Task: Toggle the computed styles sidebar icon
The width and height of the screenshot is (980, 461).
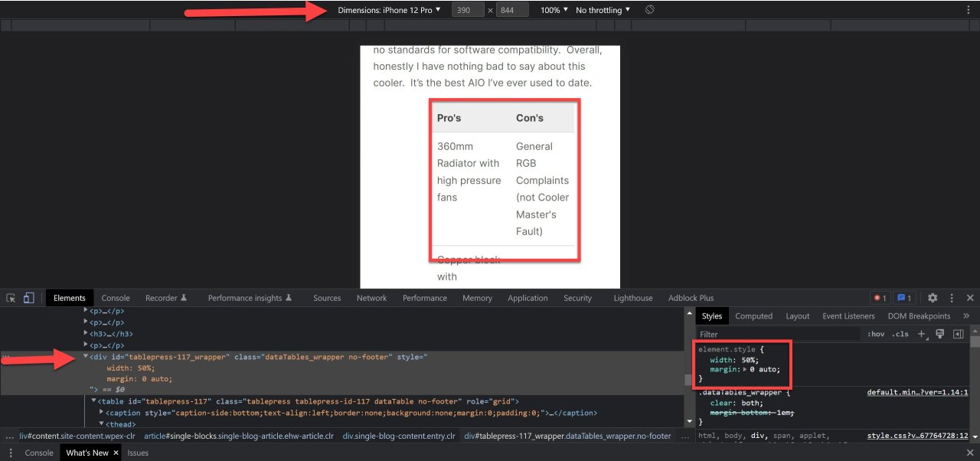Action: tap(958, 334)
